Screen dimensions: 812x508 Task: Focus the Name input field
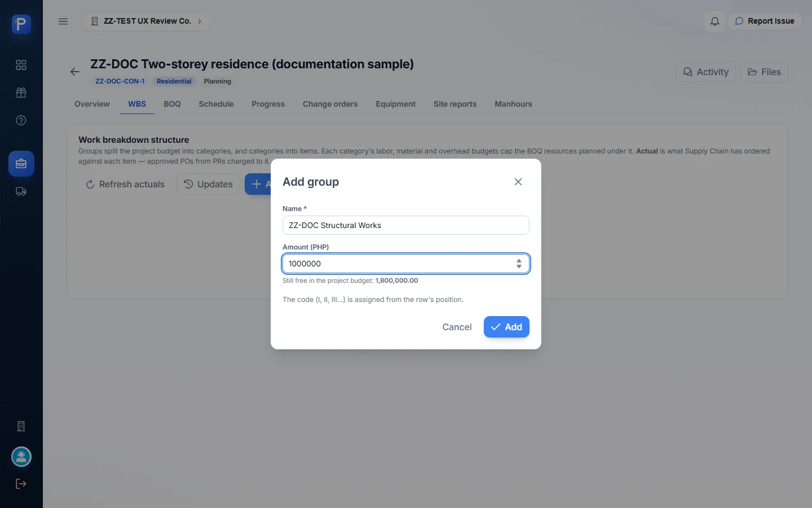(x=406, y=225)
